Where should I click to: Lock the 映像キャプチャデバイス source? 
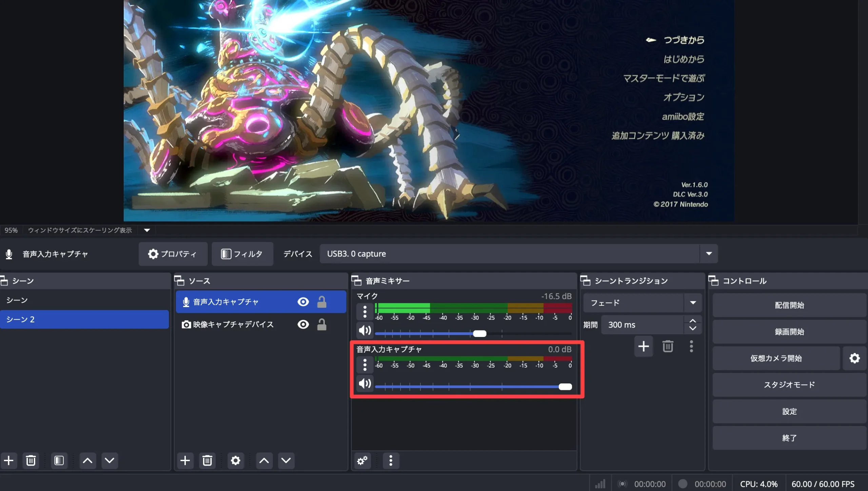[x=321, y=324]
